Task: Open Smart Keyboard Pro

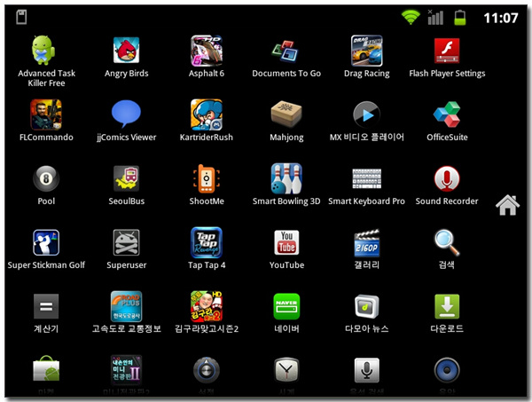Action: (366, 185)
